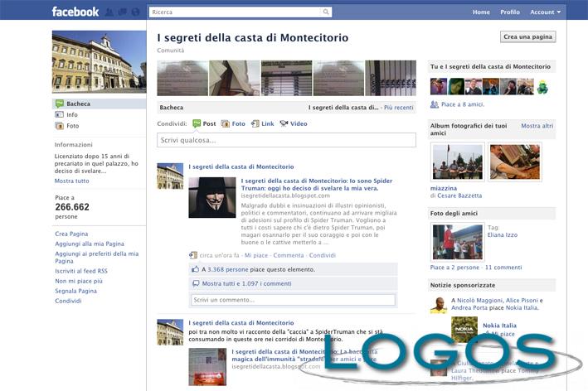
Task: Click Eliana Izzo tag link
Action: (502, 234)
